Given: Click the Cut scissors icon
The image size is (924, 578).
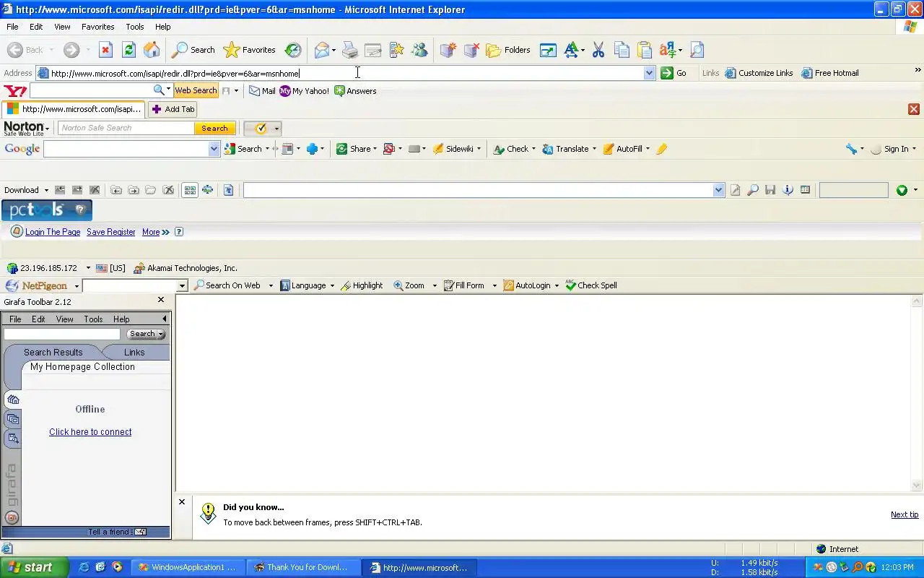Looking at the screenshot, I should 598,50.
